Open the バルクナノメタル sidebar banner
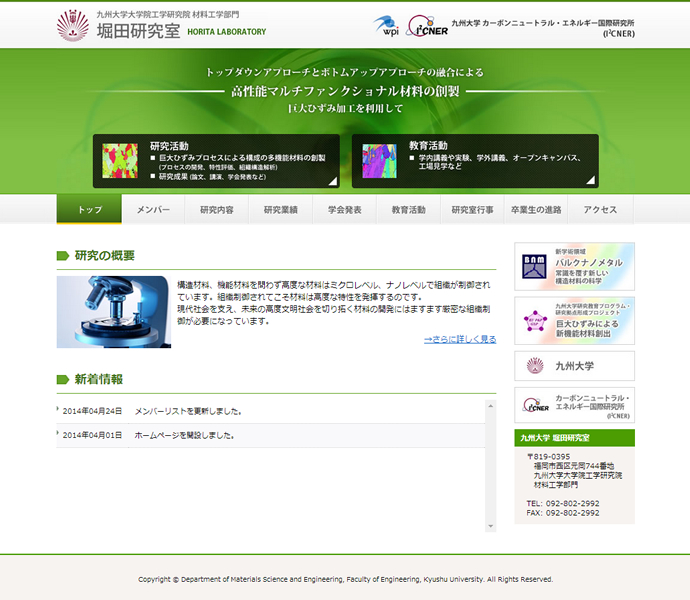This screenshot has width=690, height=600. [x=574, y=266]
